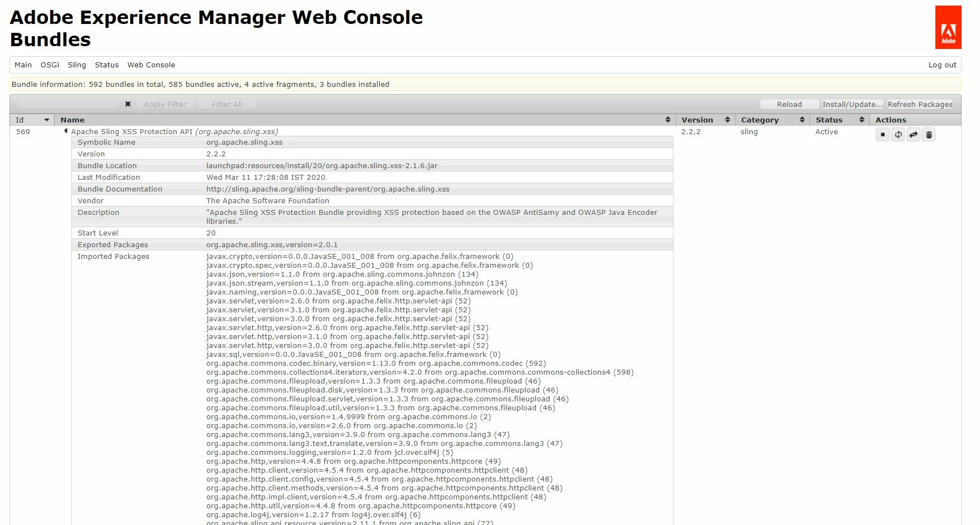Click the Reload button

tap(789, 104)
